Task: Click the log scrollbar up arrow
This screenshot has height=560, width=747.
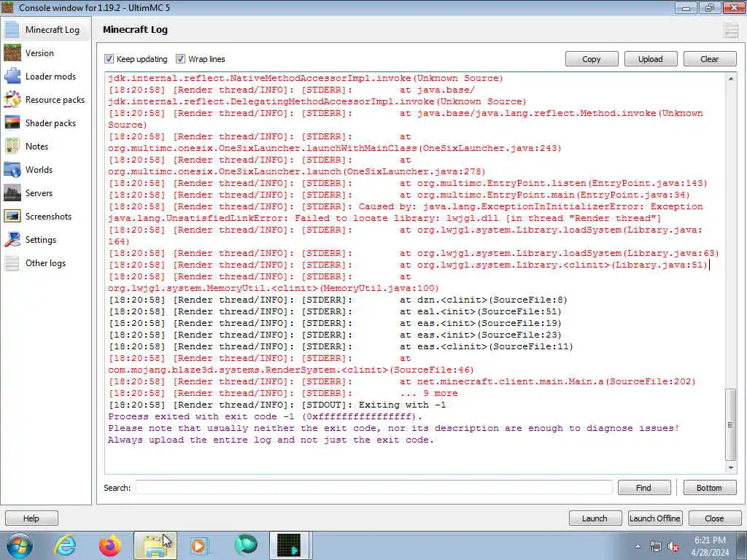Action: tap(731, 79)
